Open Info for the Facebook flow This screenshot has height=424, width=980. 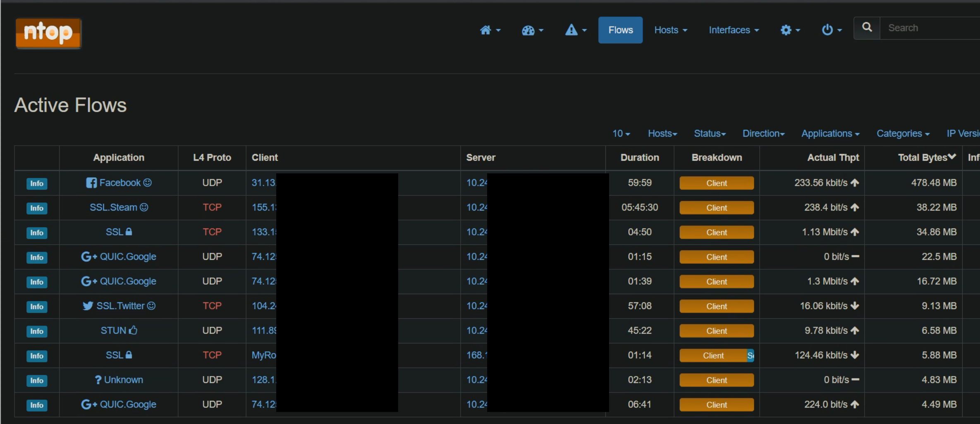pos(37,183)
